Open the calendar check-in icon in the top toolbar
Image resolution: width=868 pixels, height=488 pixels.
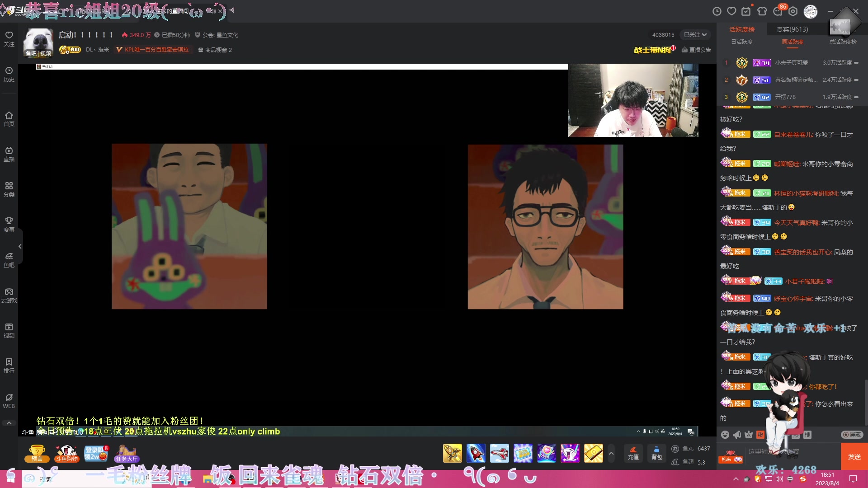click(x=746, y=11)
